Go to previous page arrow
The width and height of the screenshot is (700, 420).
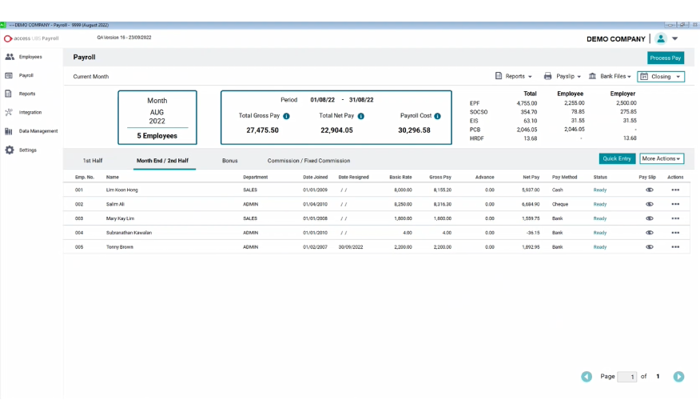coord(587,377)
